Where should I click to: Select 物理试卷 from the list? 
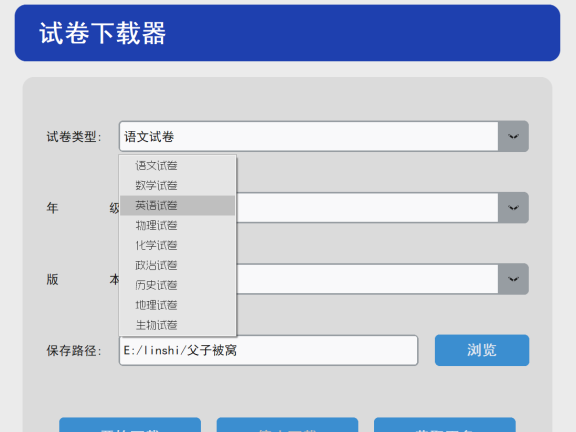click(x=177, y=225)
